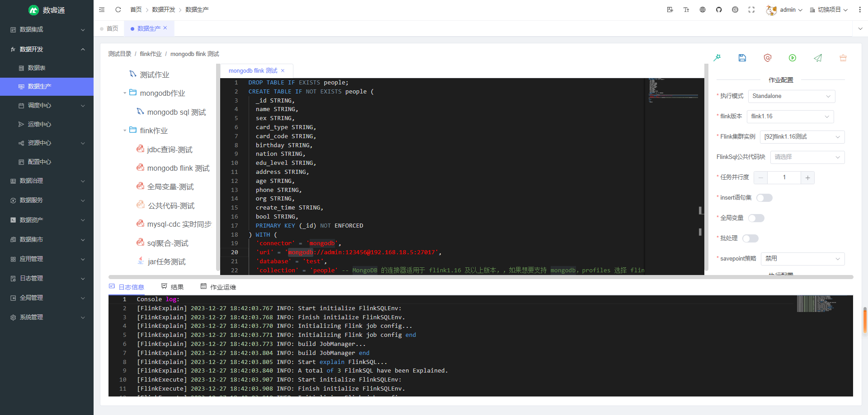
Task: Click the 测试目录 path breadcrumb
Action: pyautogui.click(x=120, y=54)
